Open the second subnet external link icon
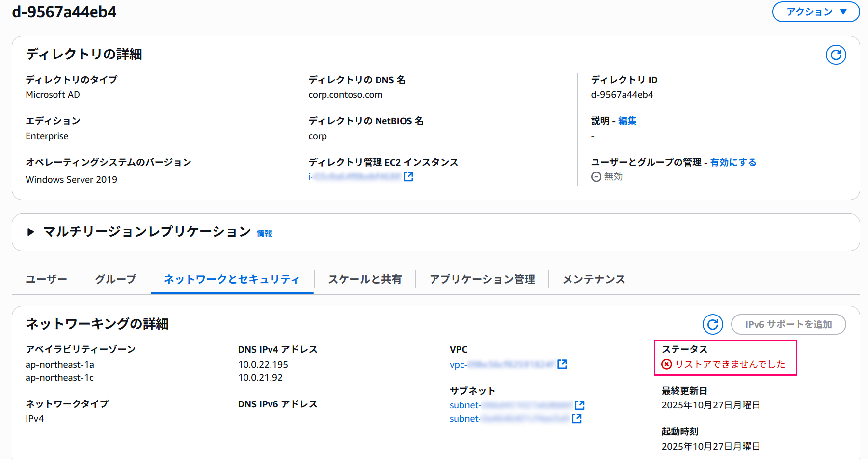868x459 pixels. coord(577,418)
